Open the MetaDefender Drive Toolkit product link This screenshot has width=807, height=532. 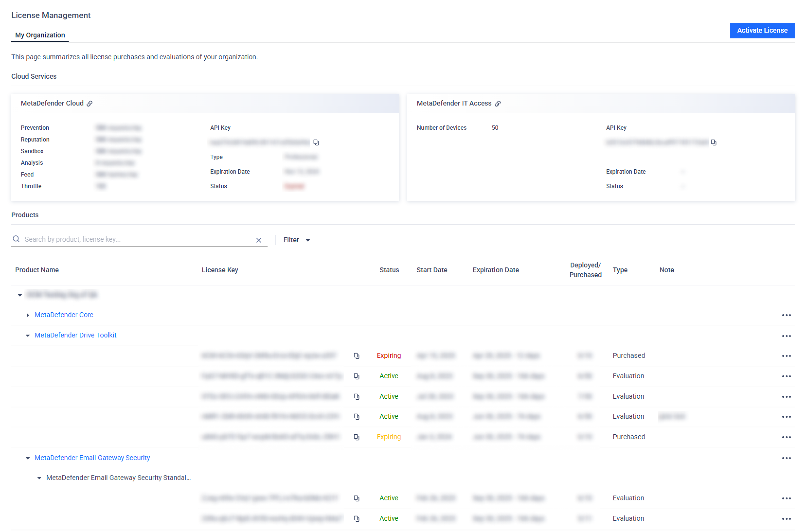(75, 335)
